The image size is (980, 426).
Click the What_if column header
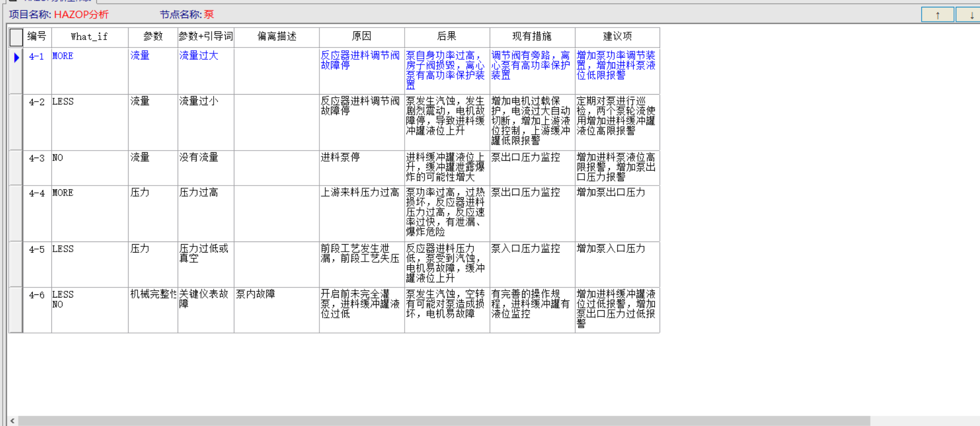89,37
